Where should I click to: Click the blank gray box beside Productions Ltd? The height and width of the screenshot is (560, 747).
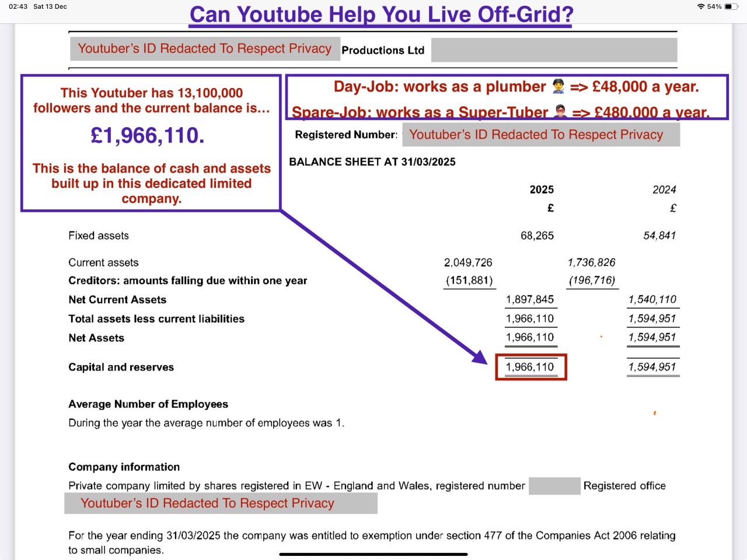click(x=554, y=50)
